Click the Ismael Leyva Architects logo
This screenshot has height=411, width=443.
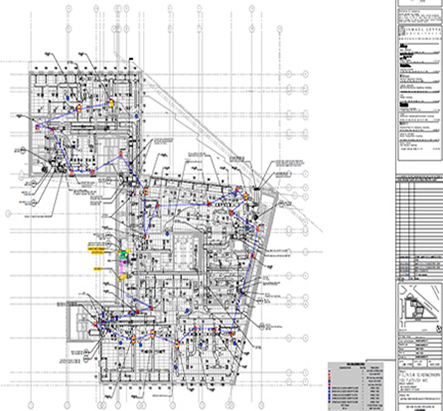(419, 32)
